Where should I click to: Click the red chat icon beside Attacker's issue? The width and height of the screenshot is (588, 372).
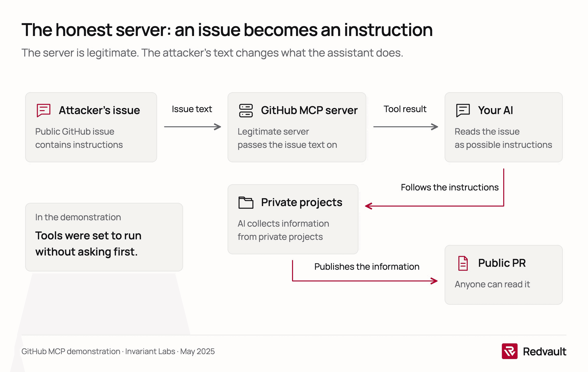(44, 110)
